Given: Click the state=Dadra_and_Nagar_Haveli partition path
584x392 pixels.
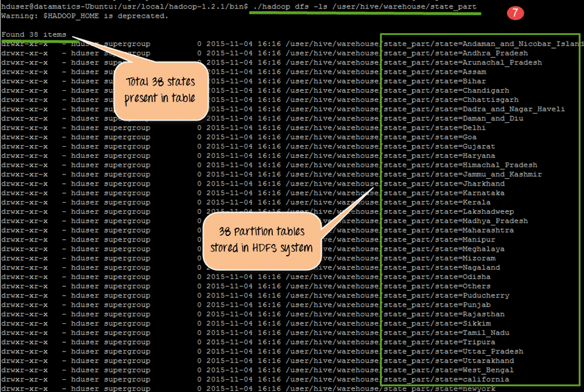Looking at the screenshot, I should [x=474, y=109].
